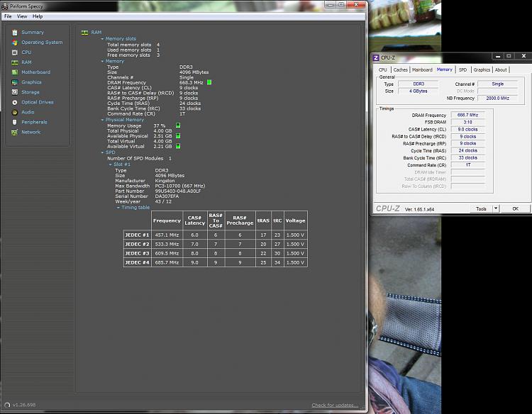The width and height of the screenshot is (532, 414).
Task: Select the Memory tab in CPU-Z
Action: click(x=445, y=69)
